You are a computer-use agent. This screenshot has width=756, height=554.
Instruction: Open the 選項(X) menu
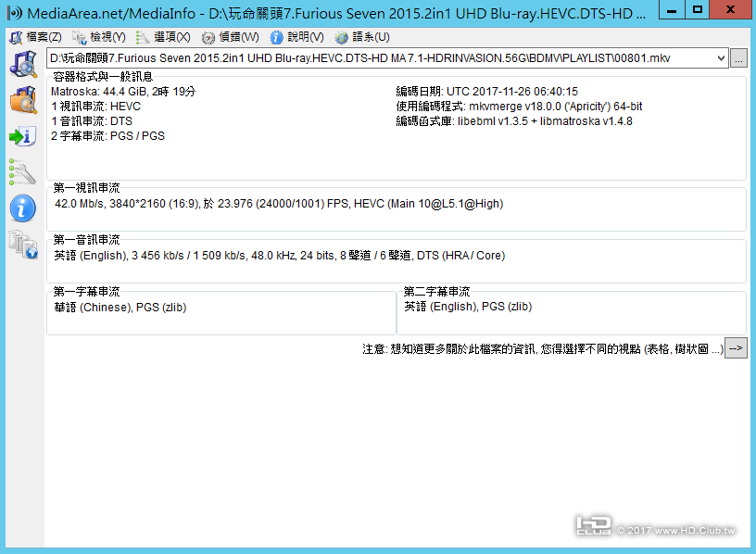click(163, 37)
